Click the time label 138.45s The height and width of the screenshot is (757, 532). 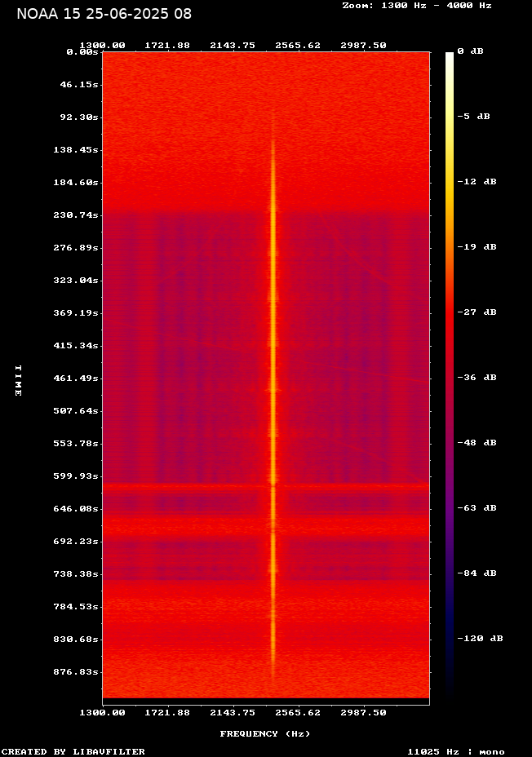[x=76, y=150]
